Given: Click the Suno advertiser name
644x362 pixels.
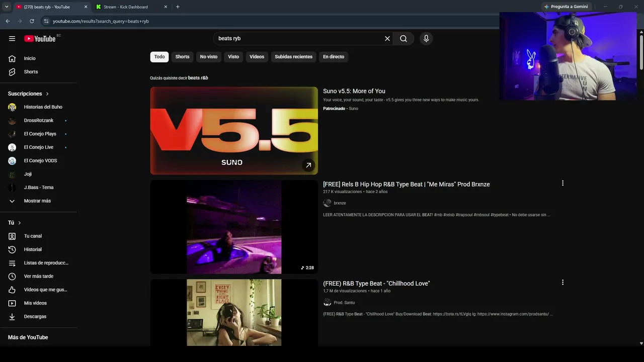Looking at the screenshot, I should click(x=354, y=109).
